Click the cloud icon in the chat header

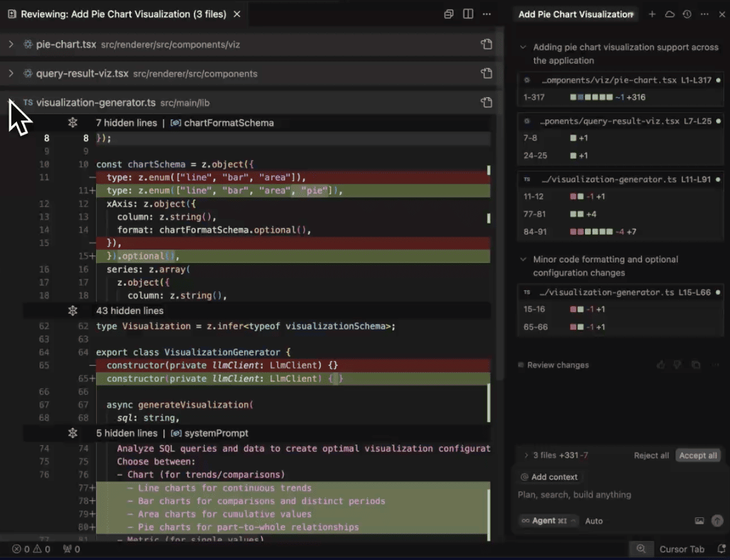pyautogui.click(x=670, y=14)
